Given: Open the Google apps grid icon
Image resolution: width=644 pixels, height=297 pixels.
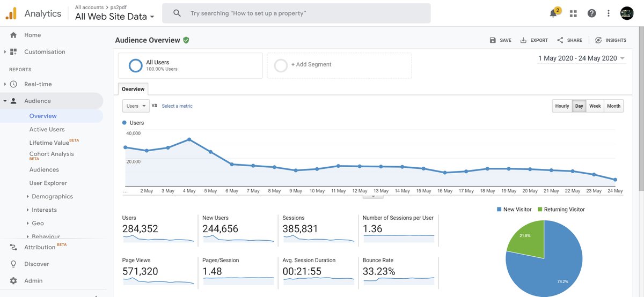Looking at the screenshot, I should pyautogui.click(x=573, y=13).
